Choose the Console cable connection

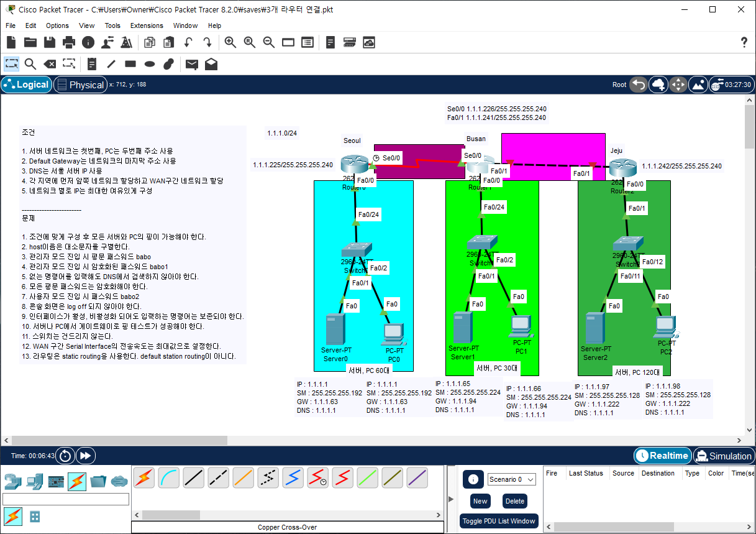pos(169,477)
